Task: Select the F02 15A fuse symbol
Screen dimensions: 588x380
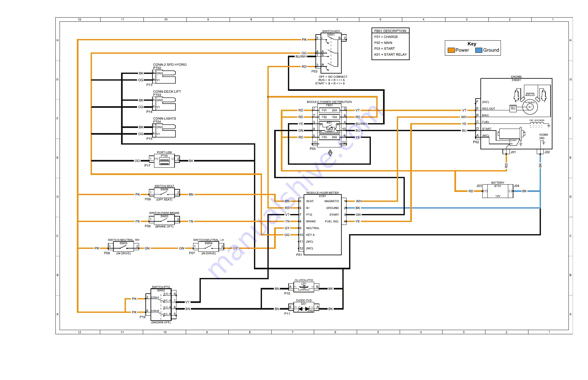Action: pyautogui.click(x=329, y=117)
